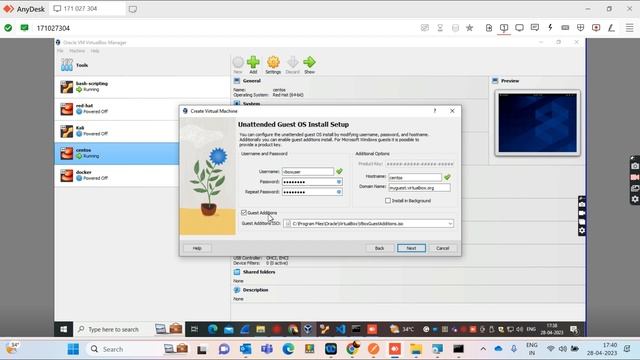This screenshot has width=640, height=360.
Task: Open Microsoft Edge in the remote taskbar
Action: [x=212, y=329]
